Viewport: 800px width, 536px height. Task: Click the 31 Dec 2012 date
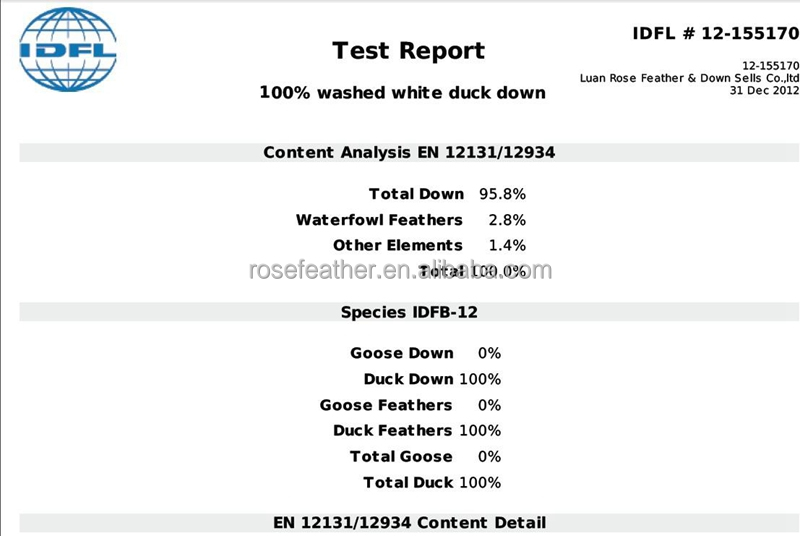(764, 90)
